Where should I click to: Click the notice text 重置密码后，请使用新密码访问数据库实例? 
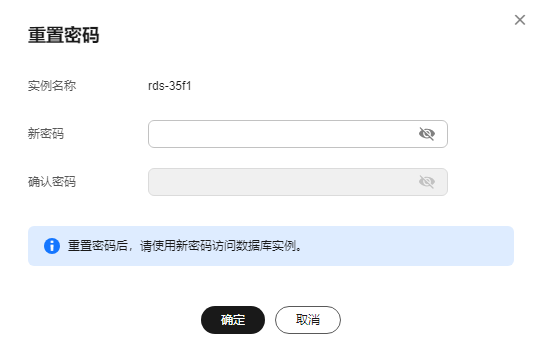coord(185,246)
